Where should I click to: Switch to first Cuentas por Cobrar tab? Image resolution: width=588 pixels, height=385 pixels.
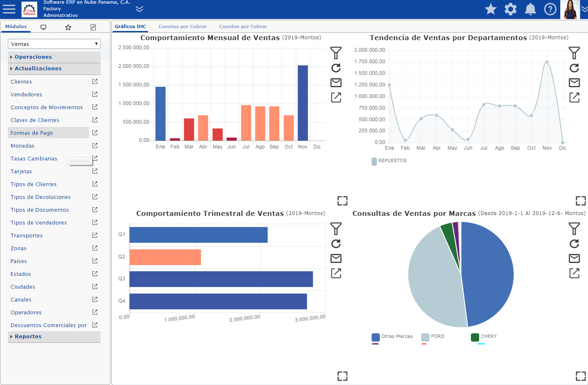(x=182, y=26)
